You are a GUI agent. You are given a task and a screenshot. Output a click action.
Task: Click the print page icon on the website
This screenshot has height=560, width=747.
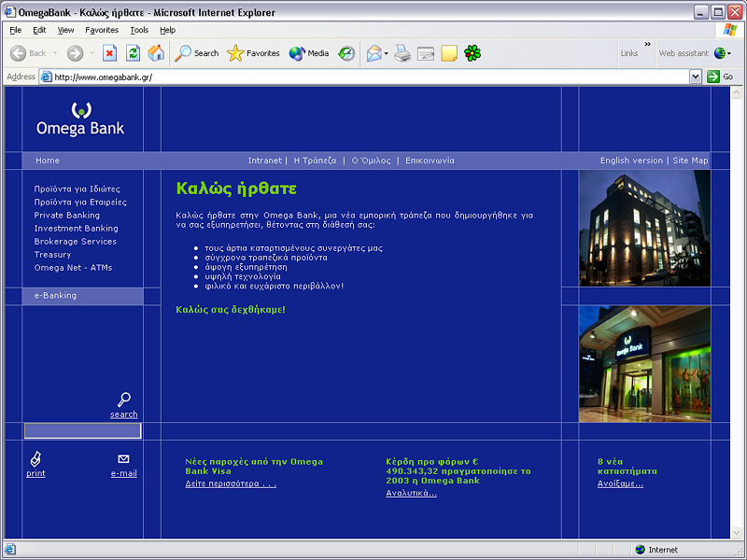(35, 459)
